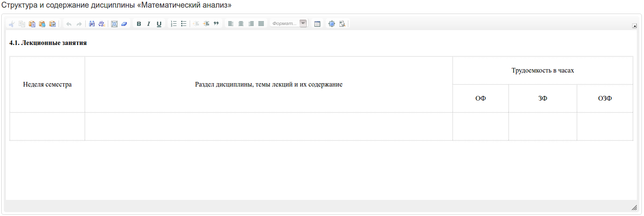Viewport: 644px width, 216px height.
Task: Toggle underline formatting
Action: point(159,24)
